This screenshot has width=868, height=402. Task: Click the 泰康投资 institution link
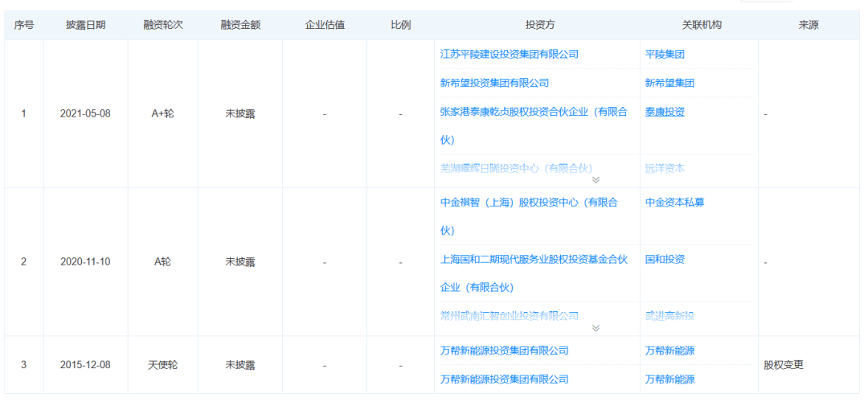click(665, 112)
